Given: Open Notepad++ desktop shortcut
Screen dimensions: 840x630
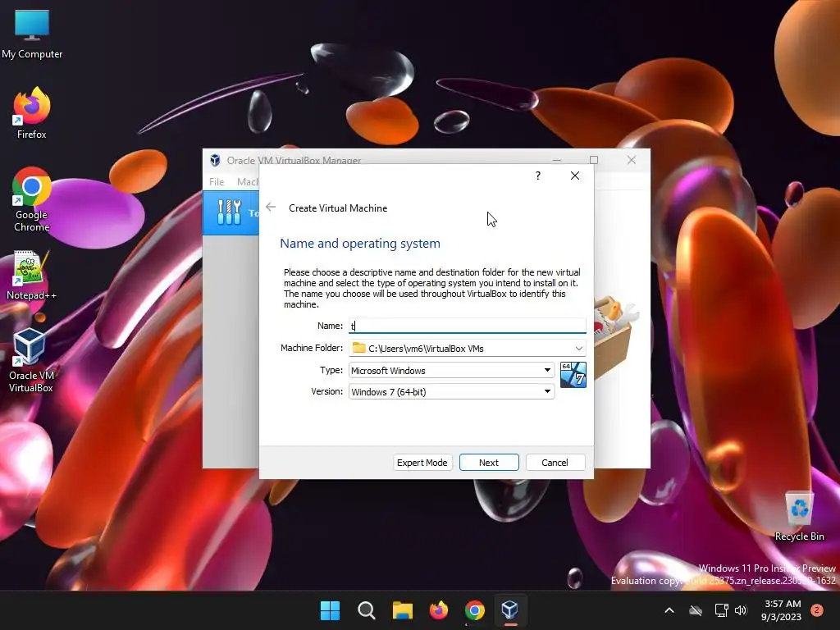Looking at the screenshot, I should [32, 276].
